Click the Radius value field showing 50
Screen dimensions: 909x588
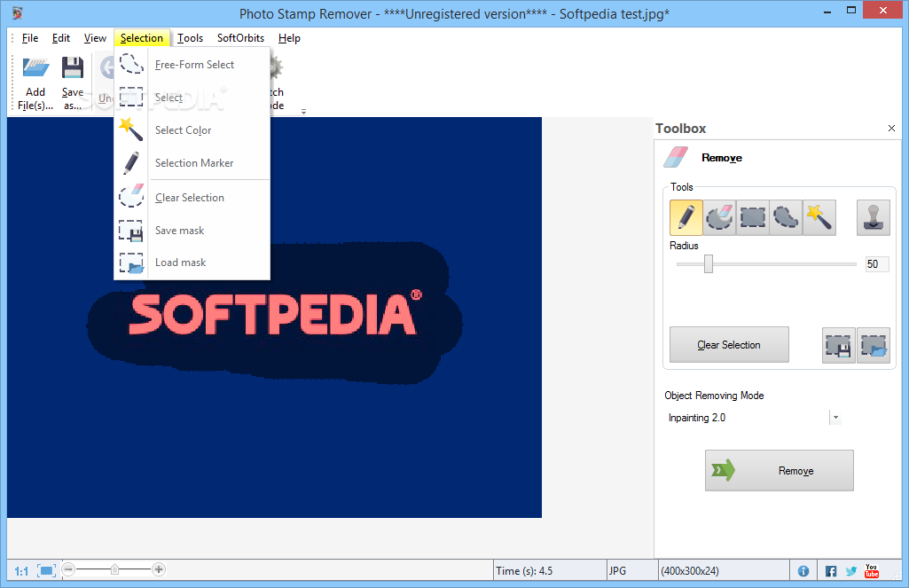[877, 264]
